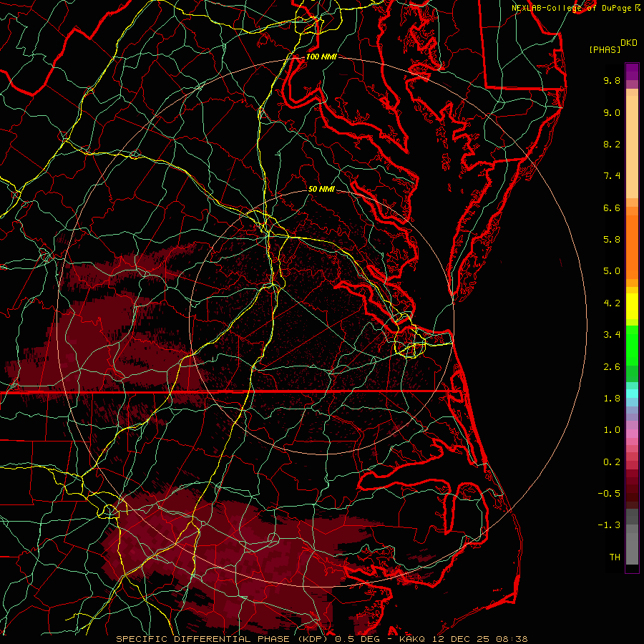
Task: Pick the bright green segment of the color bar
Action: coord(632,345)
